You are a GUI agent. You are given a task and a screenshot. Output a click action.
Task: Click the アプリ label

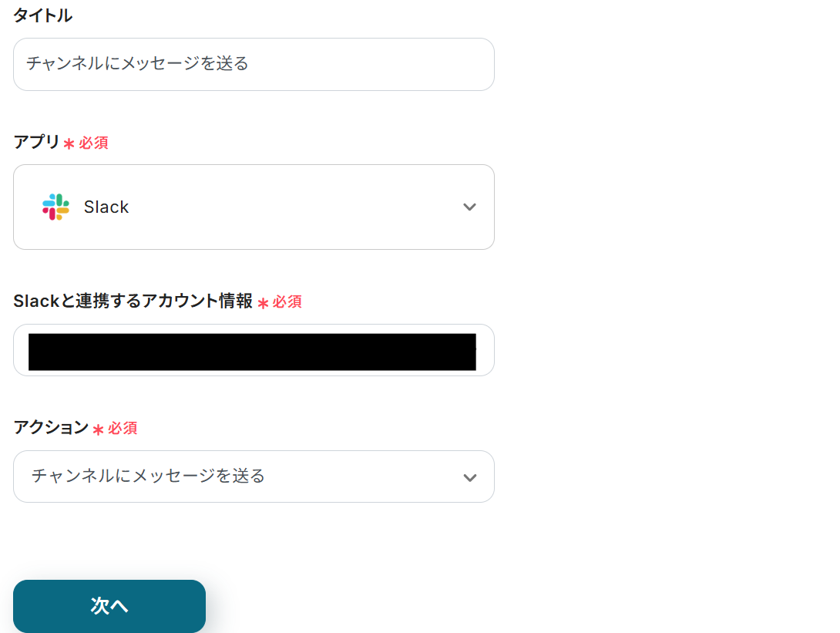pyautogui.click(x=36, y=142)
